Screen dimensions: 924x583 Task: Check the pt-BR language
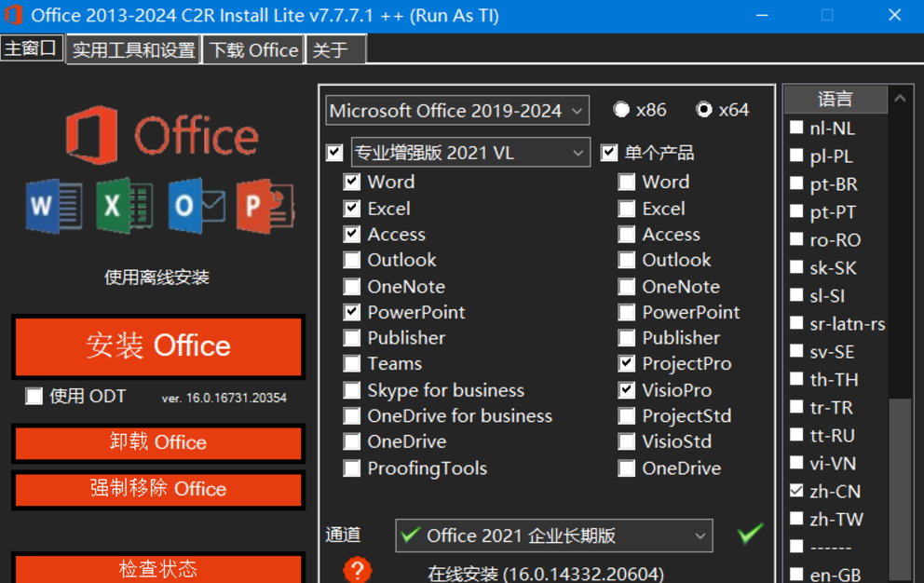(796, 183)
